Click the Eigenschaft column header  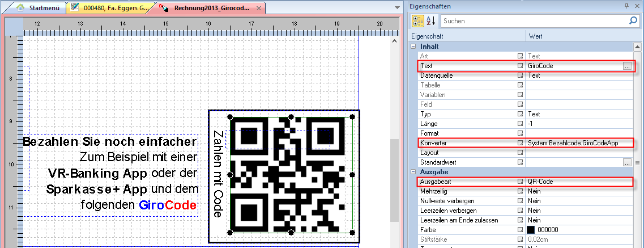click(467, 36)
